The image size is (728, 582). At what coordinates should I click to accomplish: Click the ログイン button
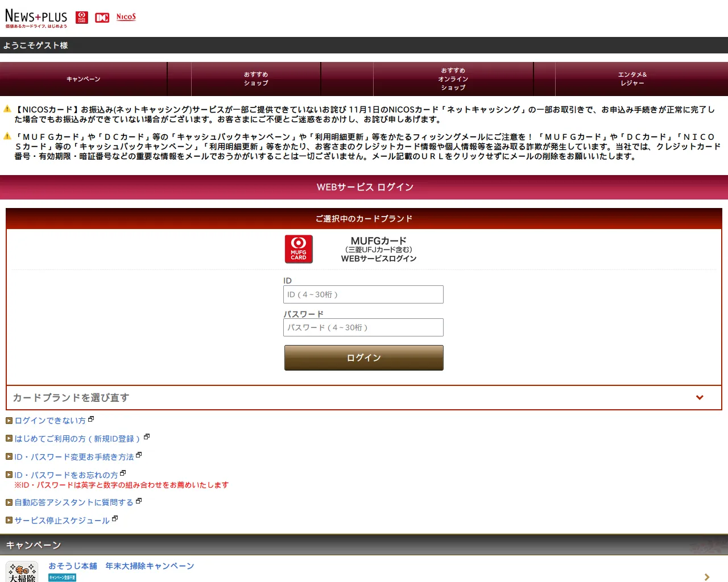364,358
